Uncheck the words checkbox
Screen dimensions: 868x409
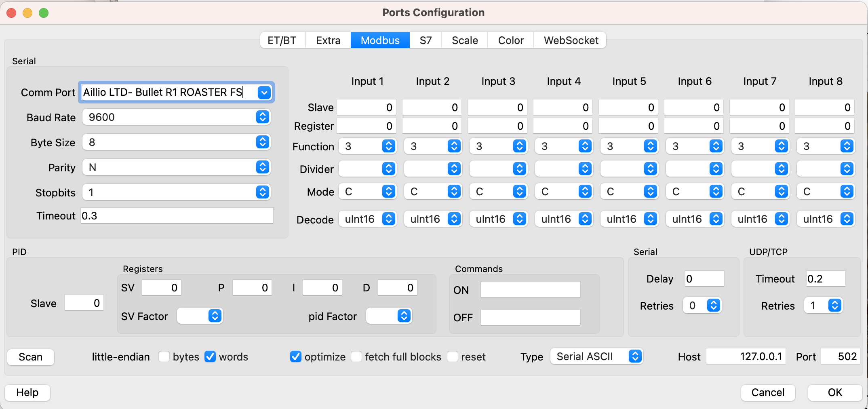(210, 357)
